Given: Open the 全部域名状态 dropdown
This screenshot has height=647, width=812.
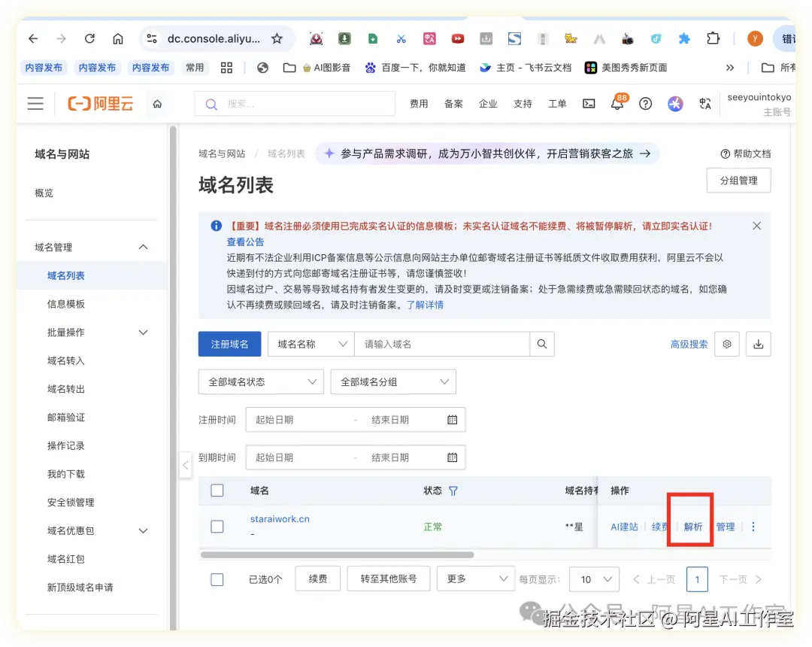Looking at the screenshot, I should coord(260,381).
